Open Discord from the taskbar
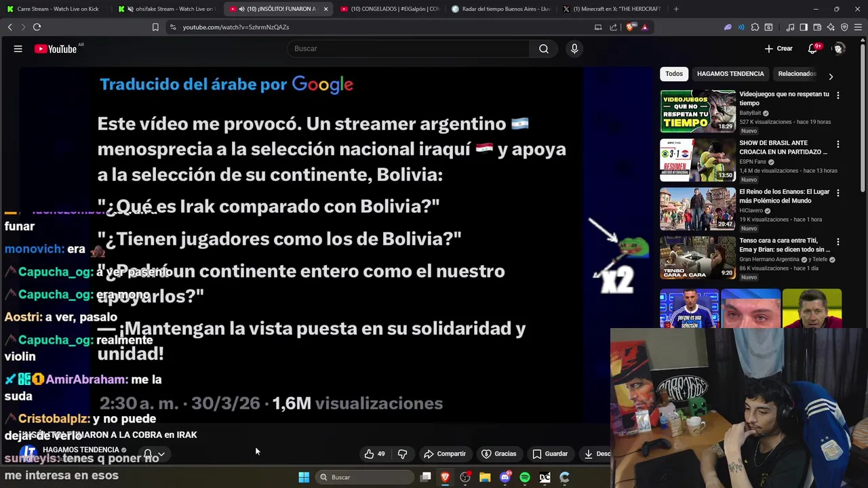Screen dimensions: 868x488 [505, 477]
